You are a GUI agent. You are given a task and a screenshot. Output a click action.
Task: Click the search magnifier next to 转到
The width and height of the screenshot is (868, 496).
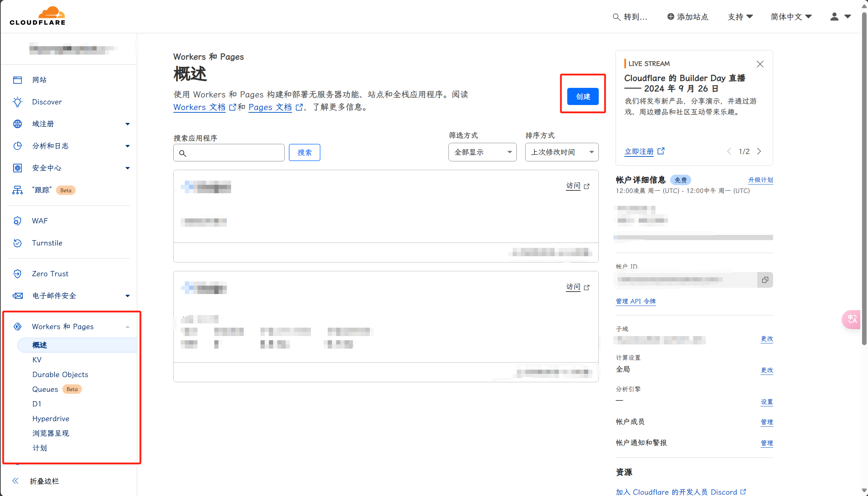point(616,17)
